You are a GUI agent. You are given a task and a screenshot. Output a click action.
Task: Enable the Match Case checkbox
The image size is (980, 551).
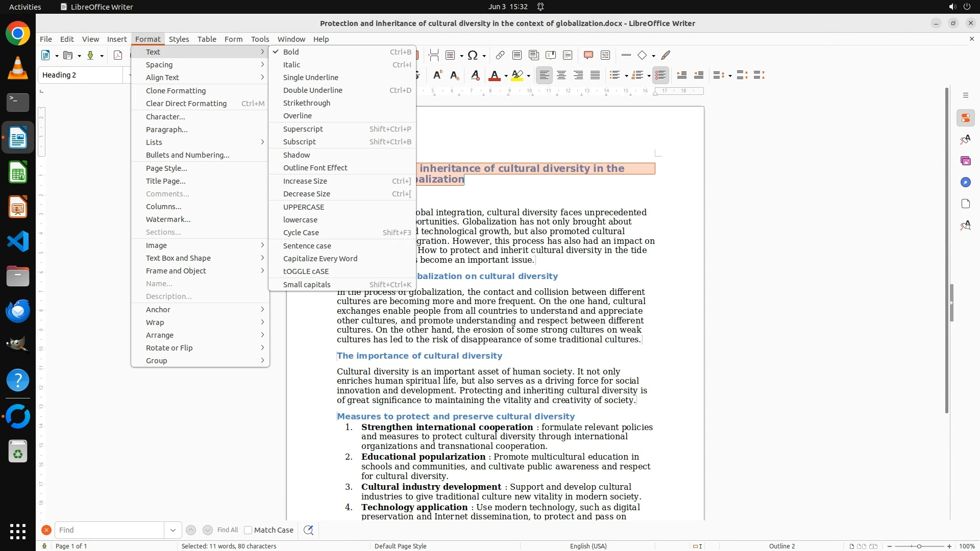248,530
